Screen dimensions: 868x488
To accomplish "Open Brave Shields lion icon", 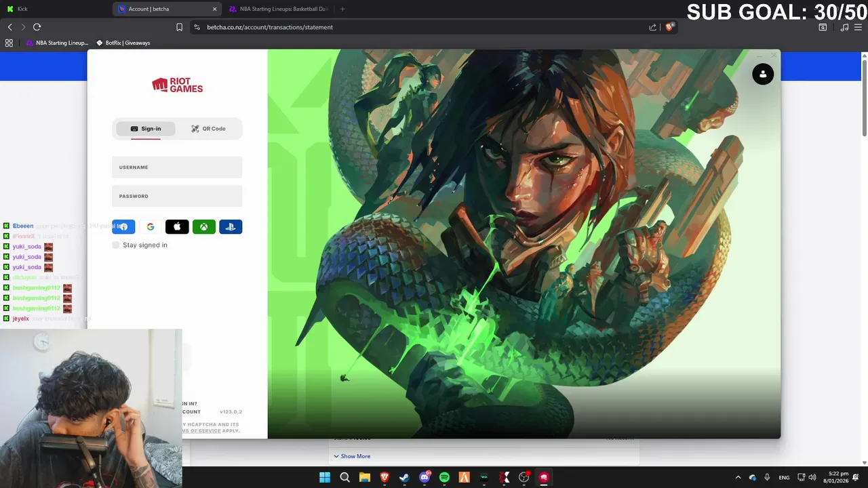I will pos(670,27).
